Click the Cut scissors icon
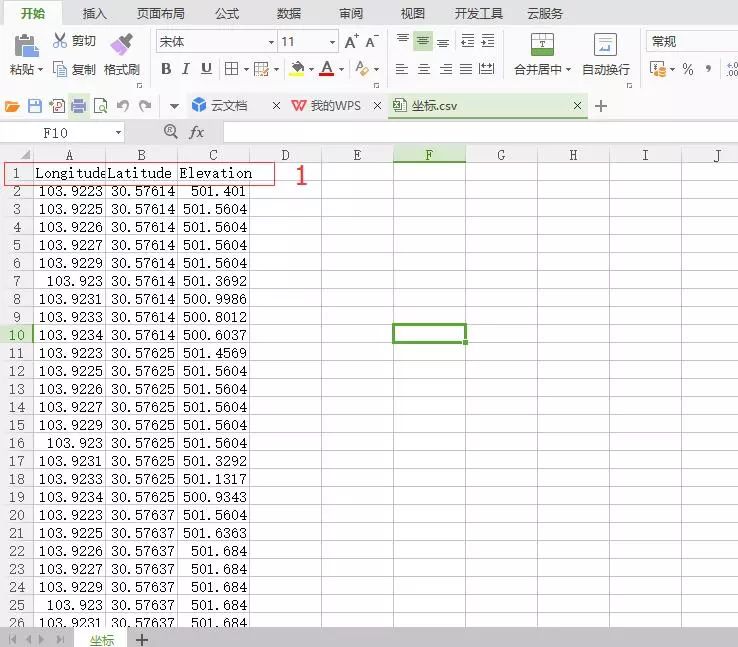The width and height of the screenshot is (738, 647). [59, 40]
